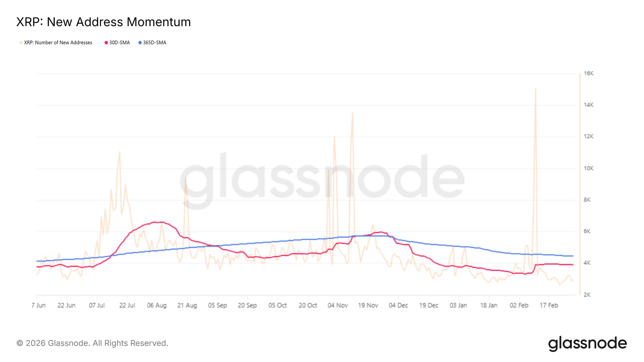Screen dimensions: 644x362
Task: Click the red 30D-SMA legend dot
Action: point(106,43)
